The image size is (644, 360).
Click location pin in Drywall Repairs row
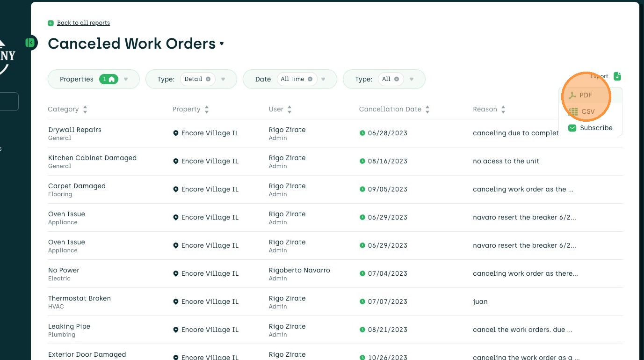tap(176, 133)
